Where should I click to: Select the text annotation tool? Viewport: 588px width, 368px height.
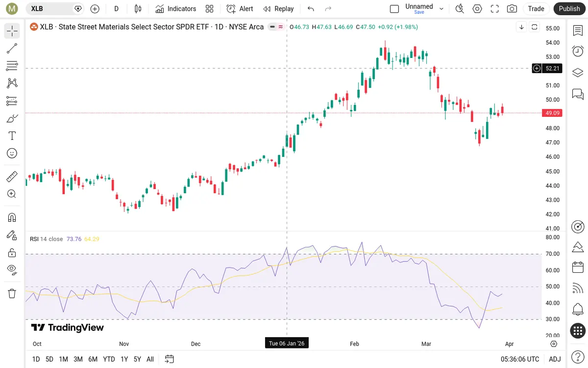(12, 136)
